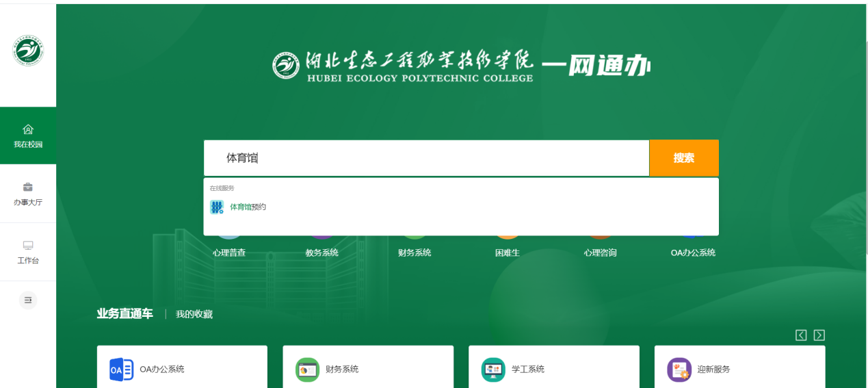868x388 pixels.
Task: Click the green 财务系统 card icon
Action: pos(307,370)
